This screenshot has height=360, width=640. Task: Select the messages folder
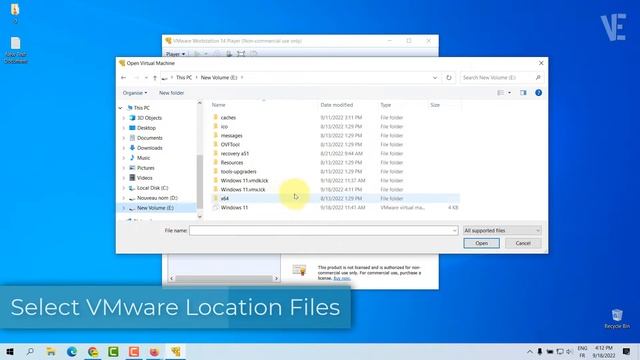231,136
